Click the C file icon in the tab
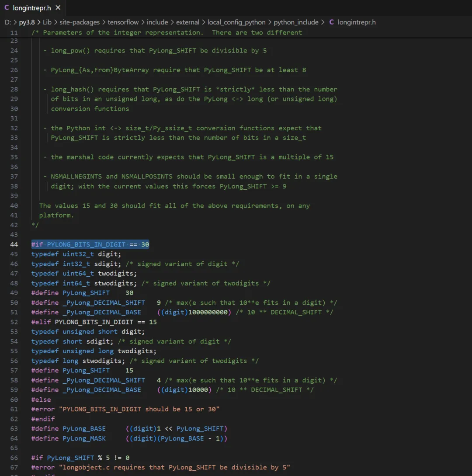 (7, 7)
